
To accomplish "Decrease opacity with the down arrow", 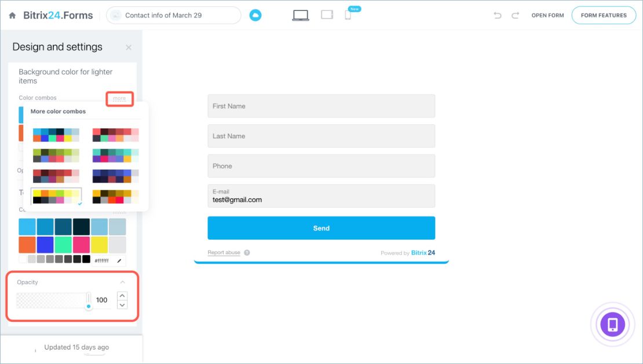I will click(x=122, y=305).
